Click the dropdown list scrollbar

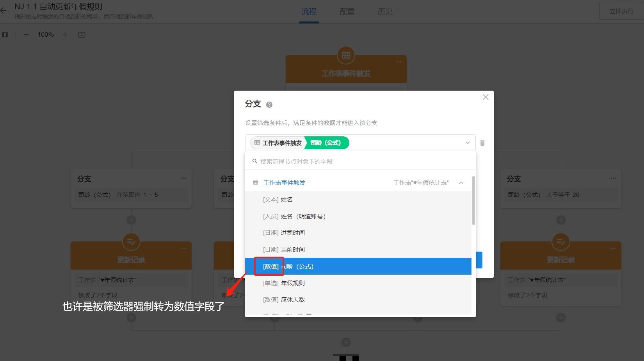click(x=473, y=201)
